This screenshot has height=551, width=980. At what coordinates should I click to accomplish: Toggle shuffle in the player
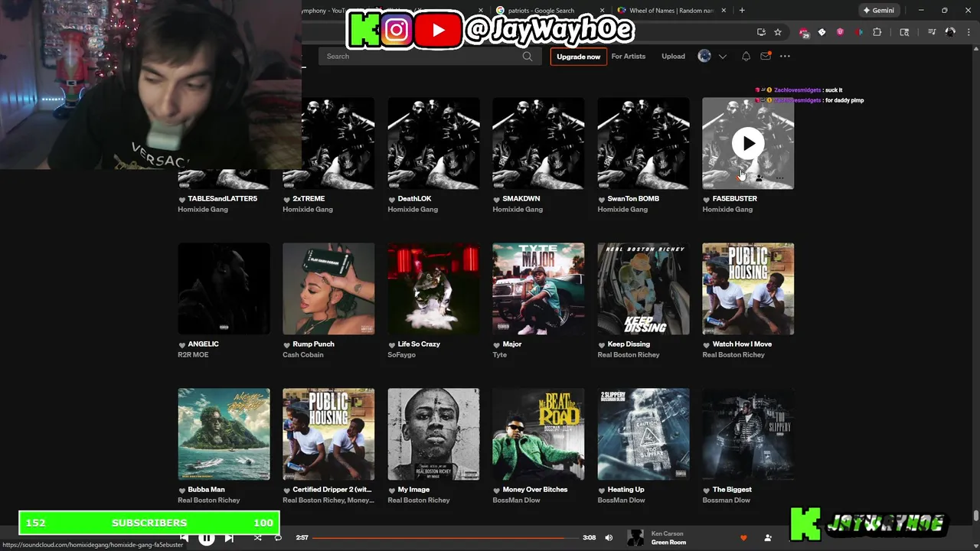pos(257,538)
